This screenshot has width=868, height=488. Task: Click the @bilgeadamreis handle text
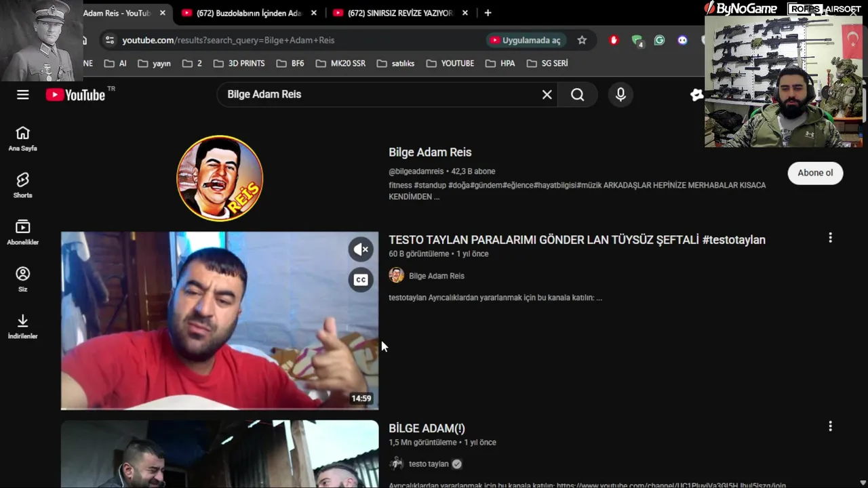(416, 171)
